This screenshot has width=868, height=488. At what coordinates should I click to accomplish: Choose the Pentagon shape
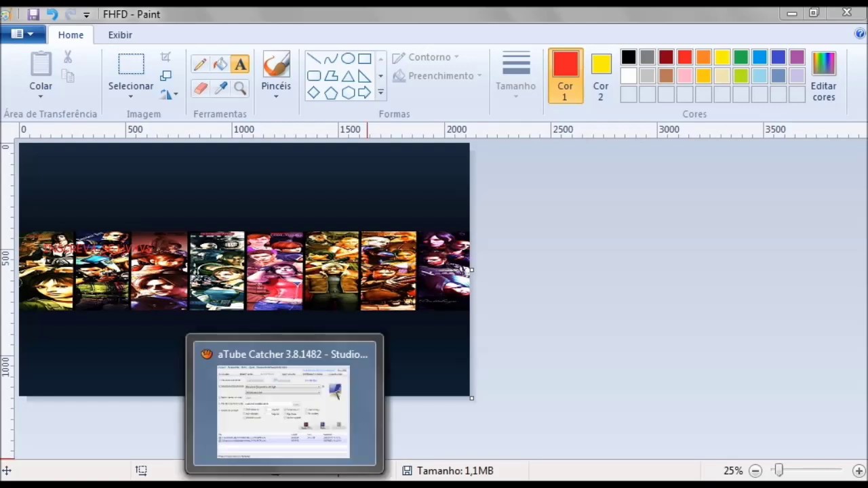[331, 93]
